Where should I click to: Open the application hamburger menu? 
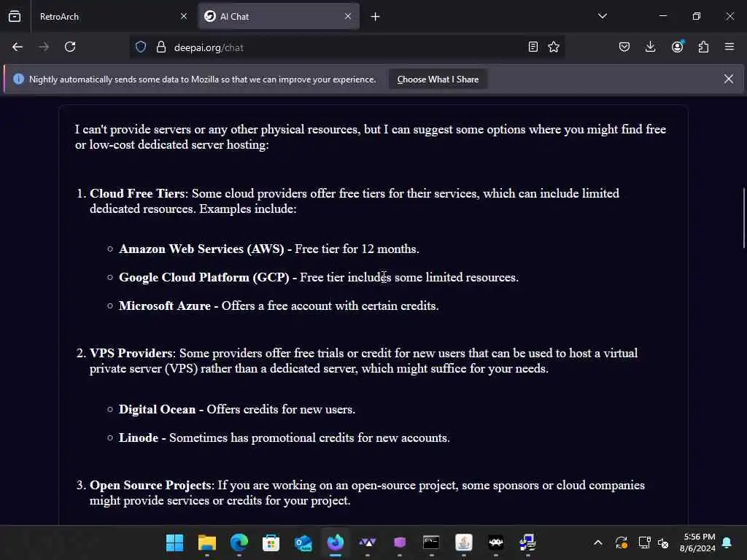729,47
